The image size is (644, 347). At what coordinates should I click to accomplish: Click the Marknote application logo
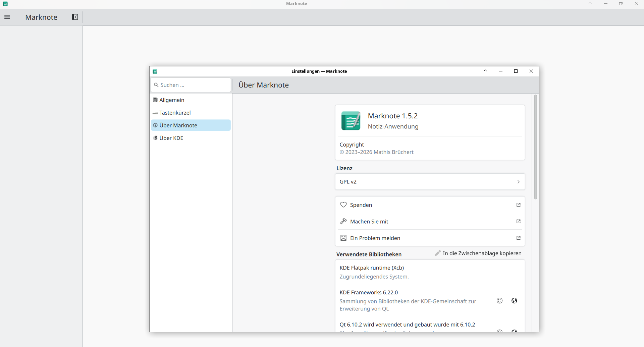tap(351, 121)
